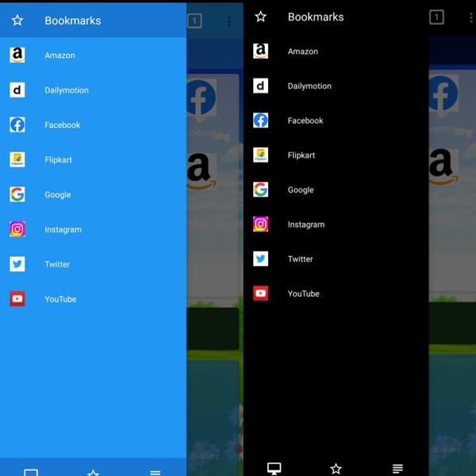Open the Instagram favicon in the dark bookmarks panel

[260, 224]
